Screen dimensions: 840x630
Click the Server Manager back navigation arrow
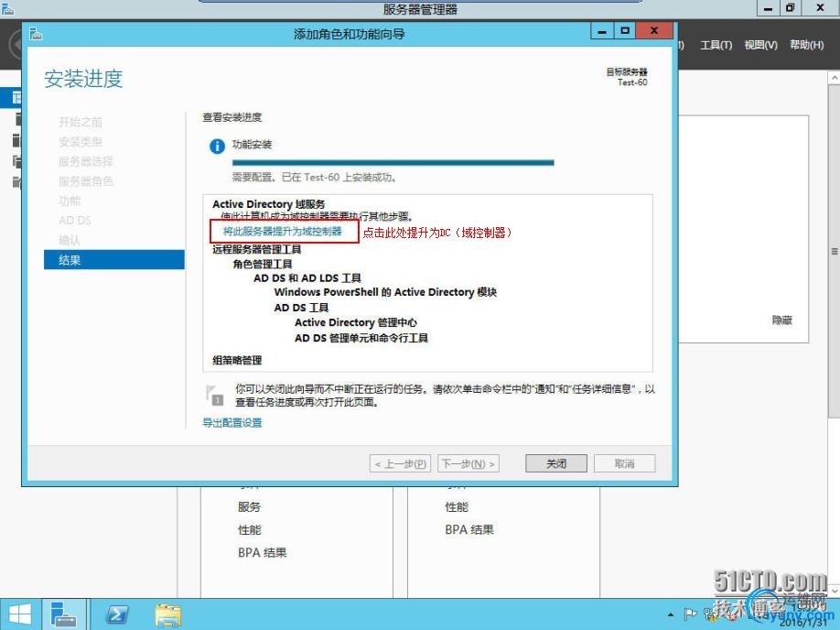click(16, 45)
